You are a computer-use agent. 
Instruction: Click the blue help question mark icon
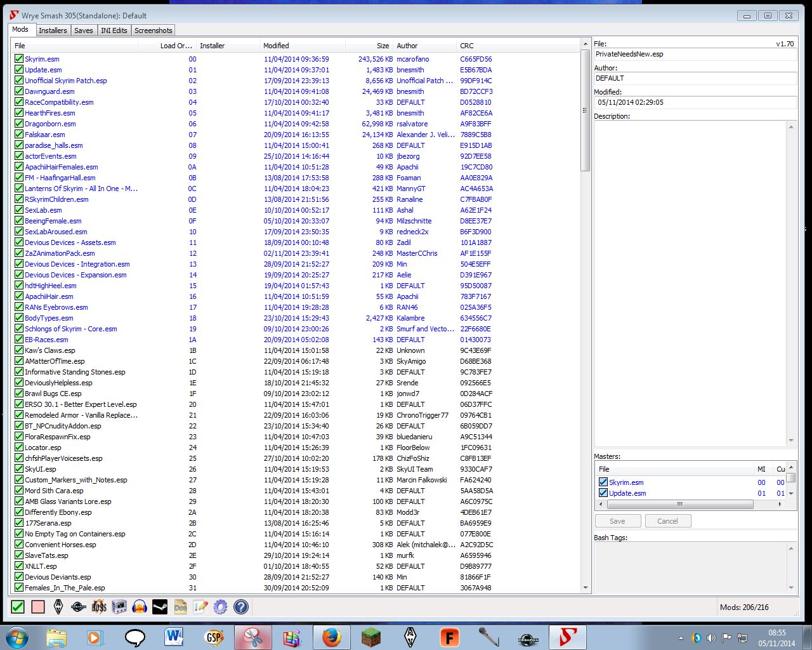(241, 607)
